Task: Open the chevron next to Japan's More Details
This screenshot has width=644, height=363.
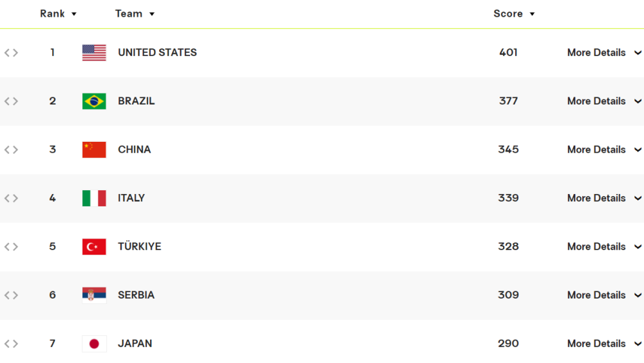Action: pos(638,344)
